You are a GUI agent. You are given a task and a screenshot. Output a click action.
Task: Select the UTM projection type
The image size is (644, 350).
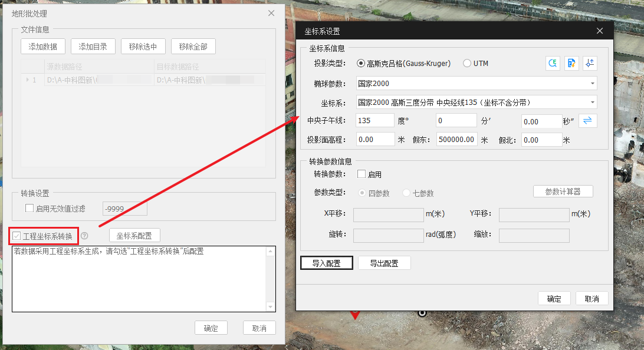[467, 64]
